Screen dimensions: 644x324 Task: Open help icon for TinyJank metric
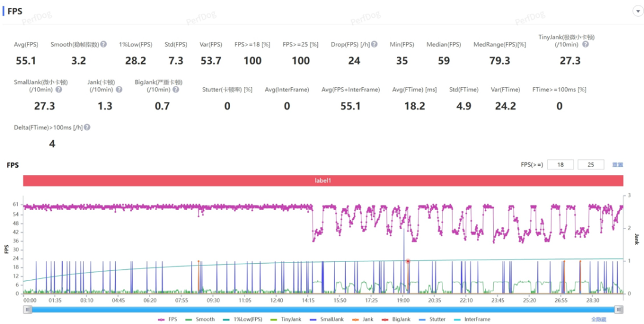(x=586, y=44)
